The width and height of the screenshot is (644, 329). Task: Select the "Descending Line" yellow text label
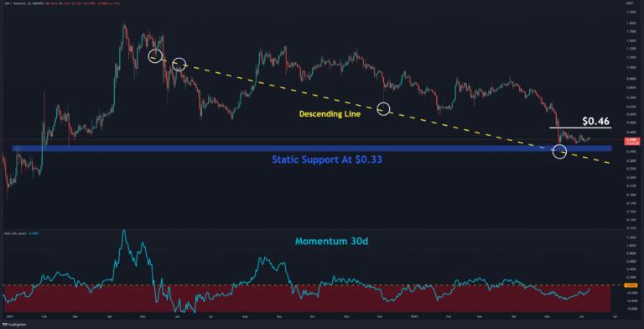[330, 114]
